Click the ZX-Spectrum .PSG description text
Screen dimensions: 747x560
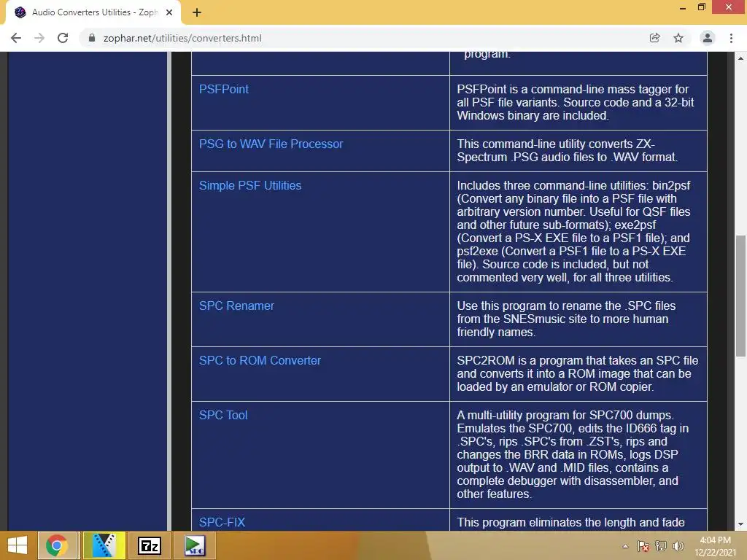coord(567,150)
